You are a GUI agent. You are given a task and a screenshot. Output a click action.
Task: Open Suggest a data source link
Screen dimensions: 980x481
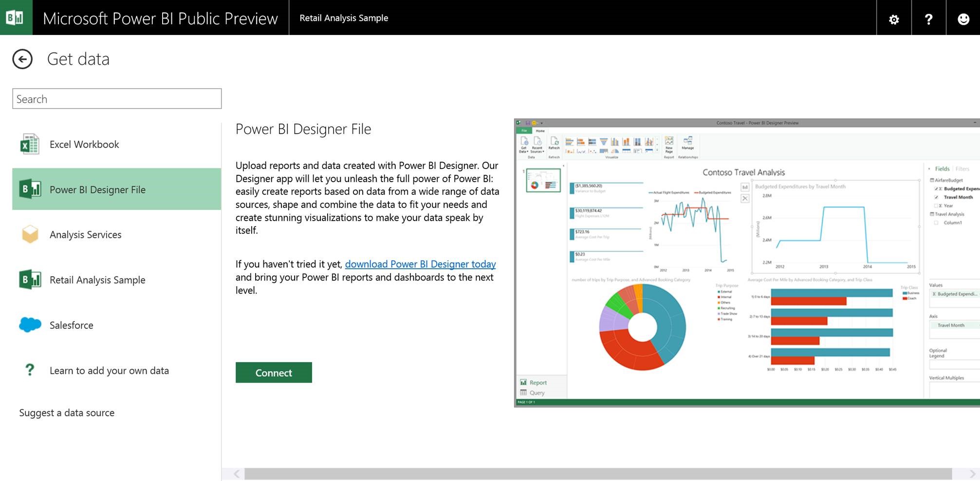coord(67,413)
